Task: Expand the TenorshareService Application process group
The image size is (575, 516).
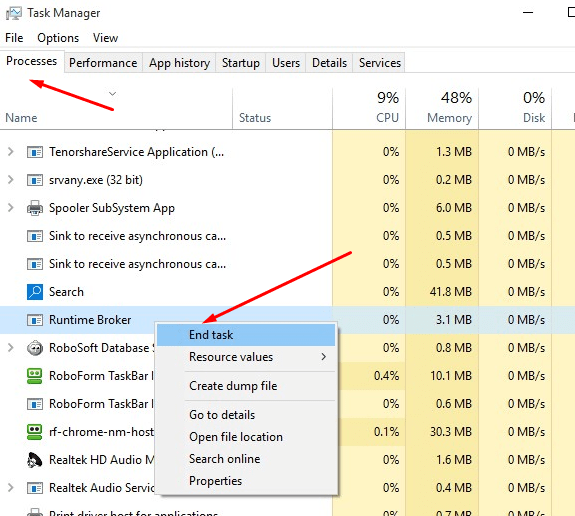Action: click(11, 151)
